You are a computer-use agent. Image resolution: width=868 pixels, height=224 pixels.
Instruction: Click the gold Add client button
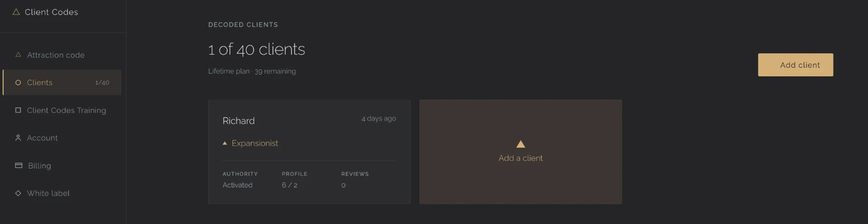pyautogui.click(x=796, y=65)
